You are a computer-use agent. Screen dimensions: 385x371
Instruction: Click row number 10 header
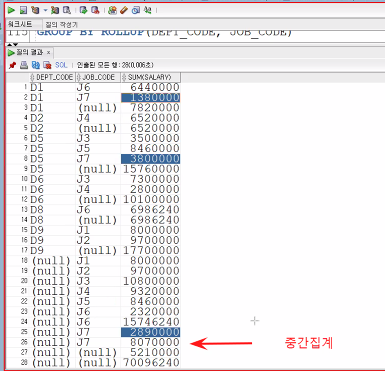tap(24, 179)
